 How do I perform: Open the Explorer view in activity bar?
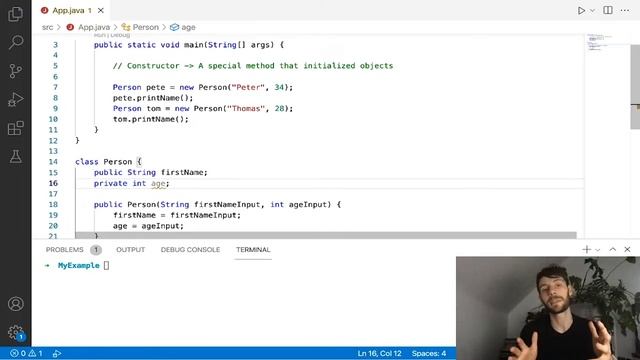pyautogui.click(x=16, y=14)
